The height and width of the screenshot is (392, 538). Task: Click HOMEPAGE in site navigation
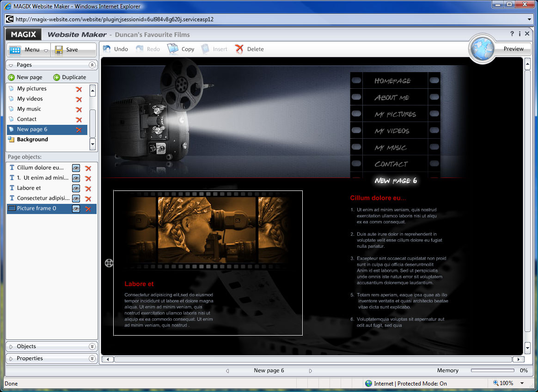(392, 81)
